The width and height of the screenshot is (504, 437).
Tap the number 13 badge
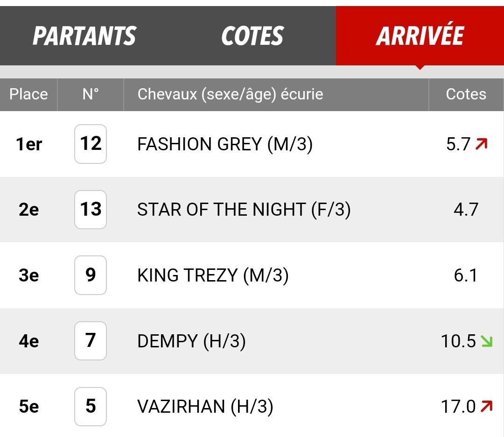click(91, 209)
